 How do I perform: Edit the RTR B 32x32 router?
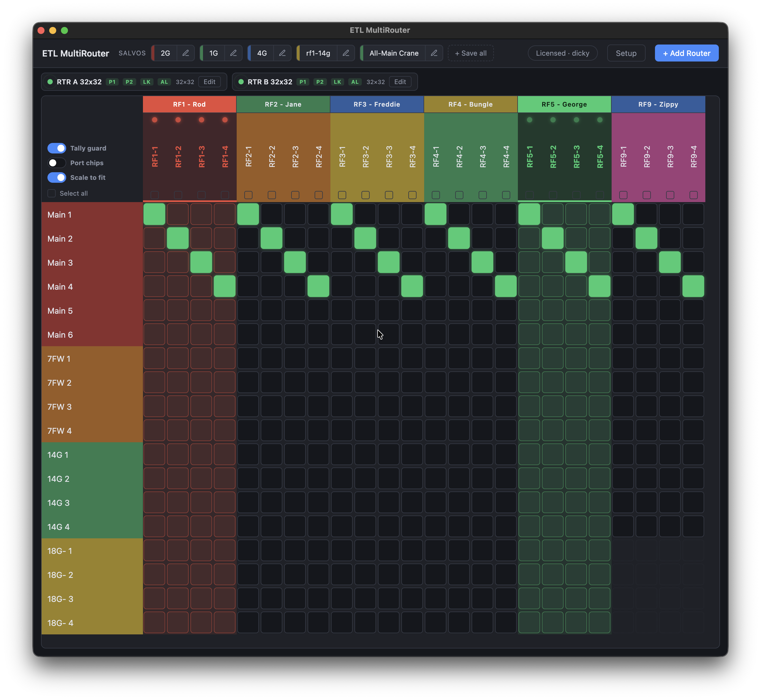coord(400,82)
